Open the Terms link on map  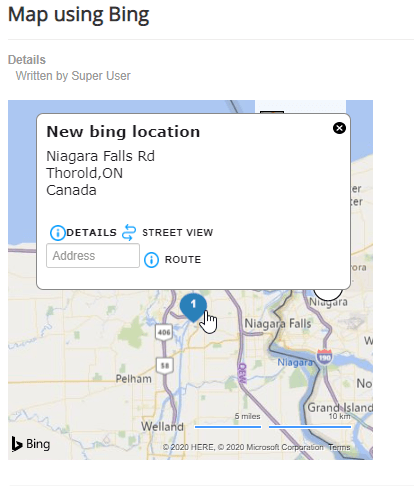point(339,447)
